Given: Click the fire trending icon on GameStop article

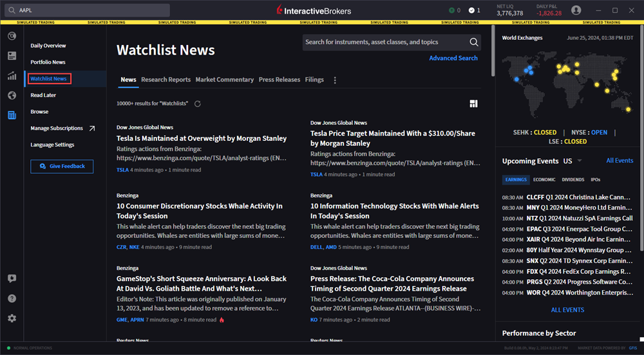Looking at the screenshot, I should pos(222,320).
